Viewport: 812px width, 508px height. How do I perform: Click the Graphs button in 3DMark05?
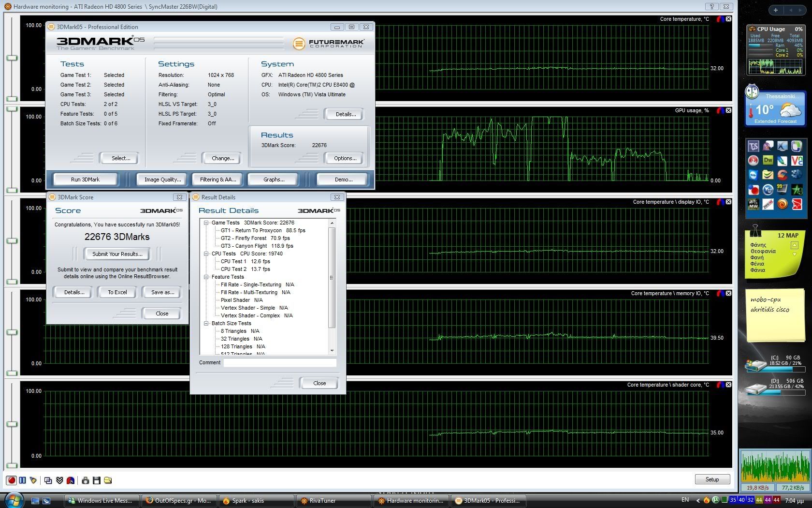(274, 179)
